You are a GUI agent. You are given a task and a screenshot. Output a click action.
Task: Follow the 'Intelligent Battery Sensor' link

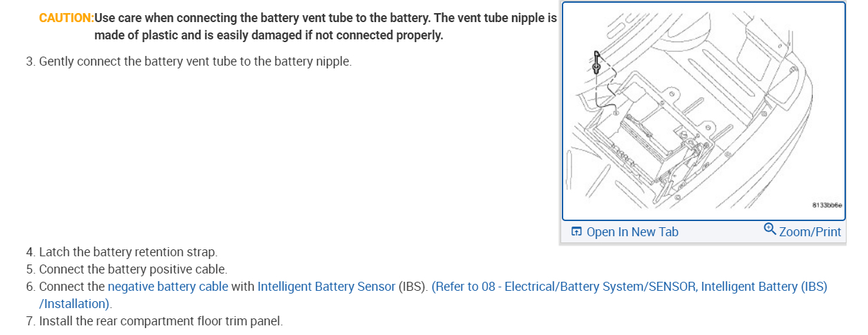[326, 286]
